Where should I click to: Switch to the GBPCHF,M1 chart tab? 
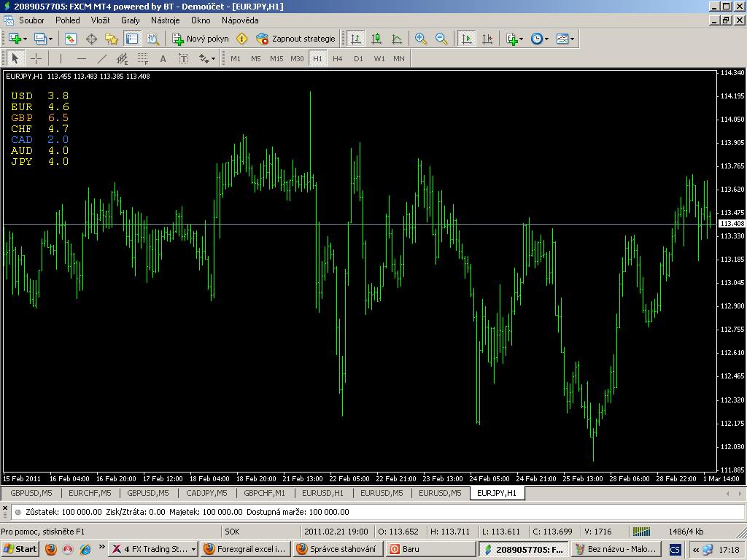264,493
